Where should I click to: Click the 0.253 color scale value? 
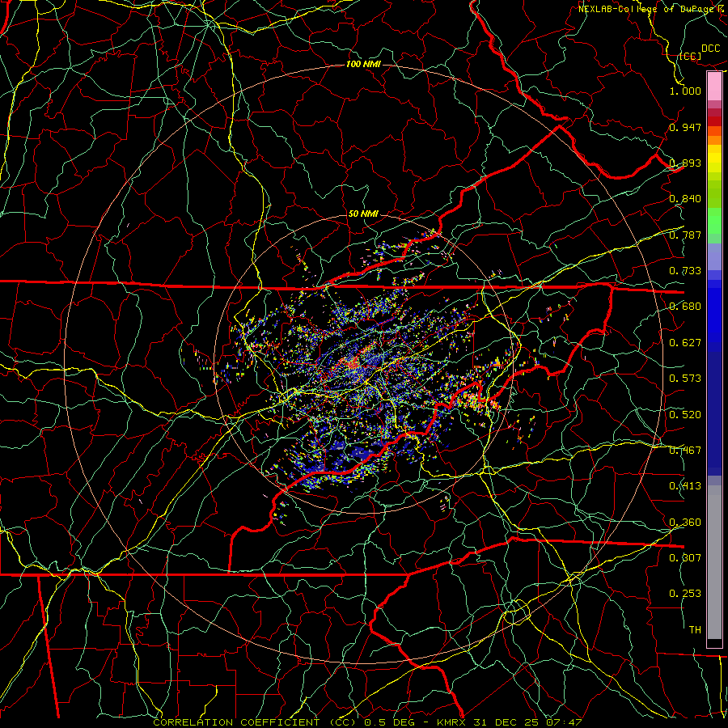click(x=685, y=594)
